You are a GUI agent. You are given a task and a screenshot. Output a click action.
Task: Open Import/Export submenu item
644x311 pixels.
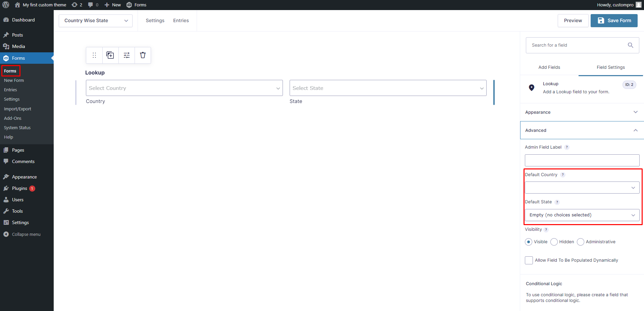click(x=17, y=109)
